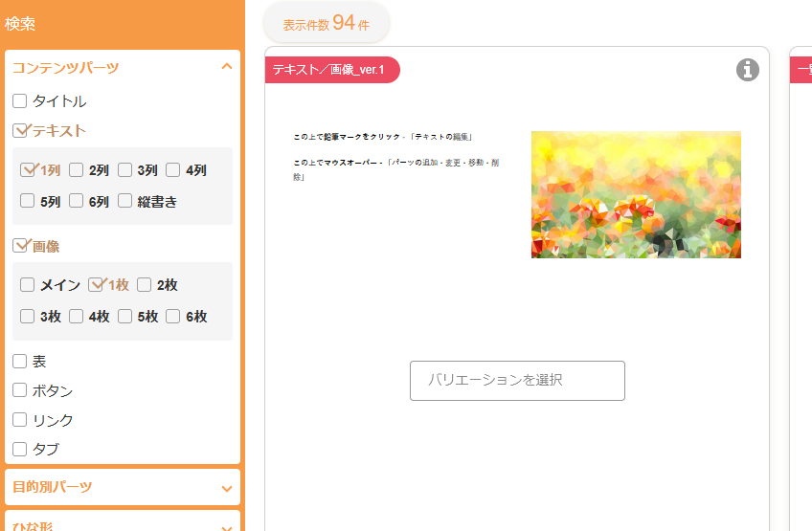The width and height of the screenshot is (812, 531).
Task: Select the タブ filter checkbox
Action: [19, 449]
